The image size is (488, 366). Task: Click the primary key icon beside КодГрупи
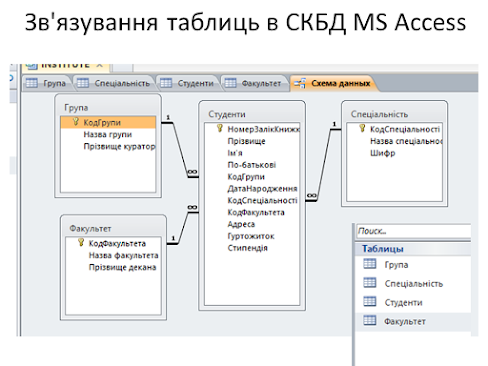[76, 122]
